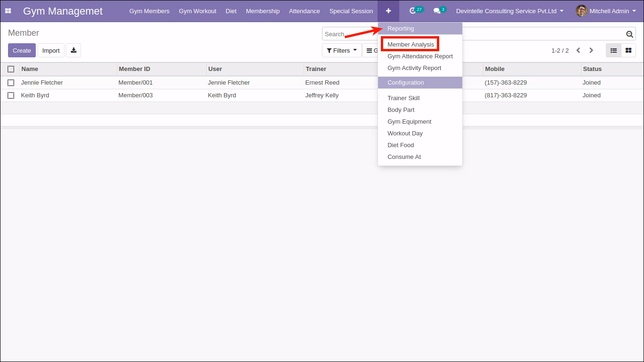Click the plus icon for more menus
This screenshot has width=644, height=362.
[388, 11]
